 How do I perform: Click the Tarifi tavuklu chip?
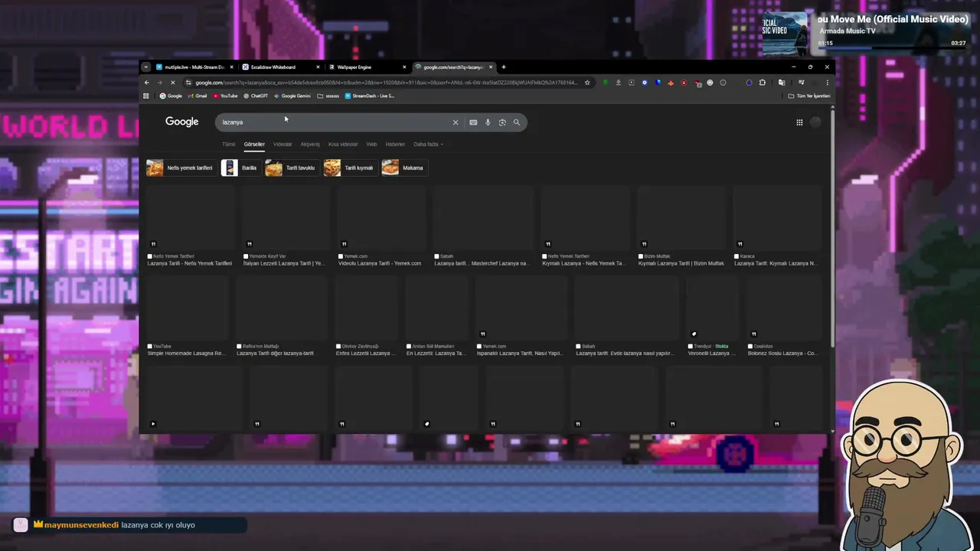point(291,168)
